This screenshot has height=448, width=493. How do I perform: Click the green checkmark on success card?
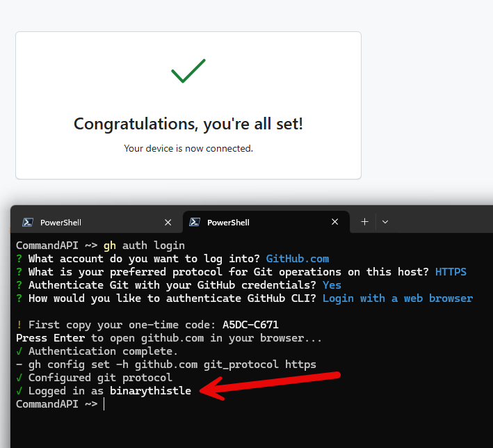[x=188, y=71]
